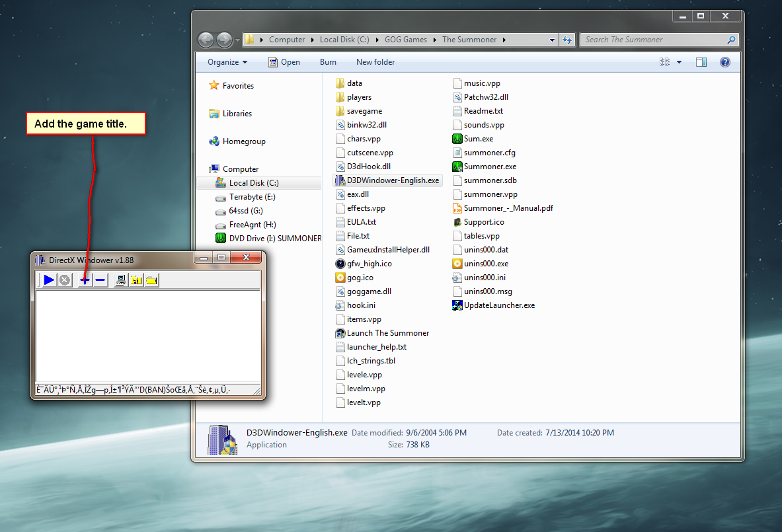Image resolution: width=782 pixels, height=532 pixels.
Task: Open the Organize menu
Action: [227, 62]
